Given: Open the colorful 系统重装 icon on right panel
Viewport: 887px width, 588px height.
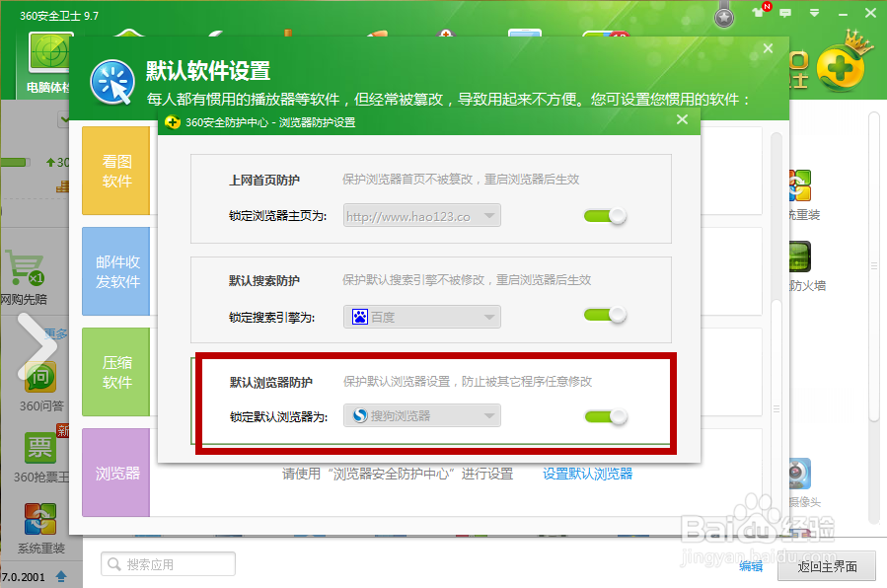Looking at the screenshot, I should 800,185.
